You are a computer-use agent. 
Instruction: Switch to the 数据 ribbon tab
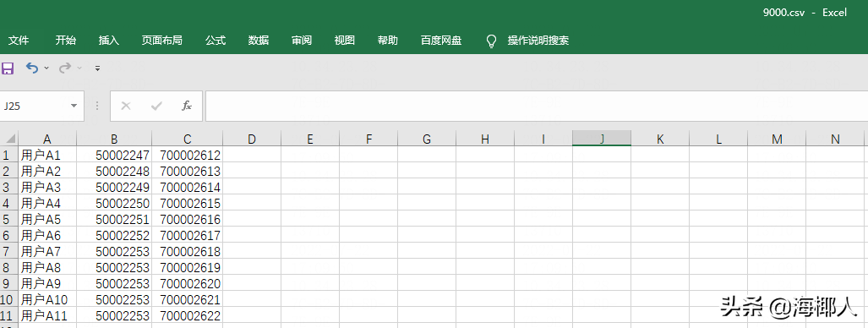[x=259, y=41]
